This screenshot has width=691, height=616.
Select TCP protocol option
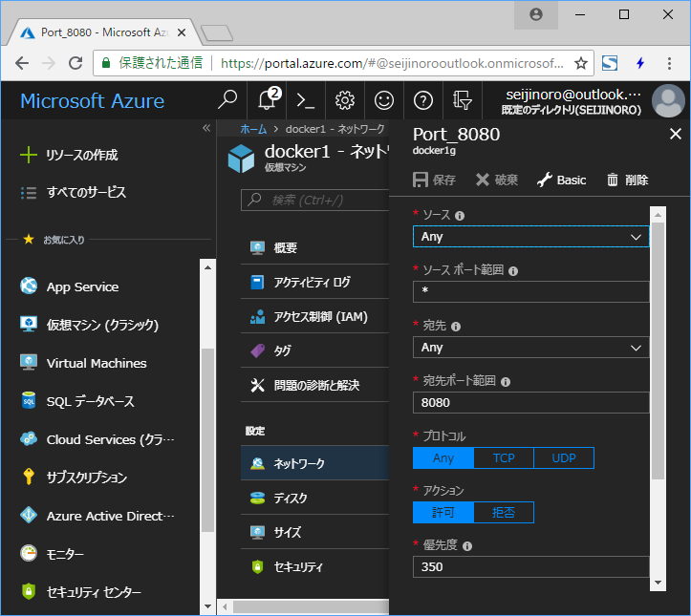tap(504, 457)
